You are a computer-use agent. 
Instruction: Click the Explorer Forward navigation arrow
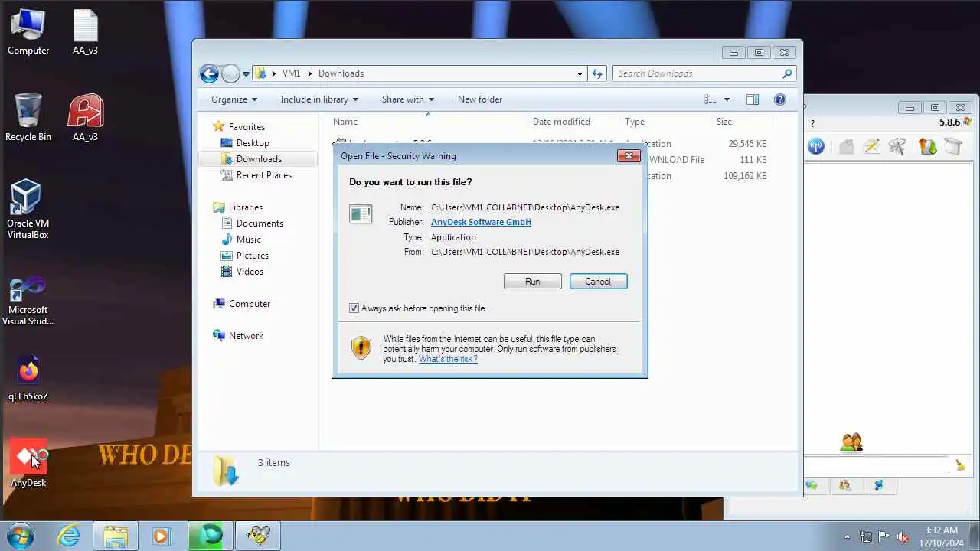230,73
